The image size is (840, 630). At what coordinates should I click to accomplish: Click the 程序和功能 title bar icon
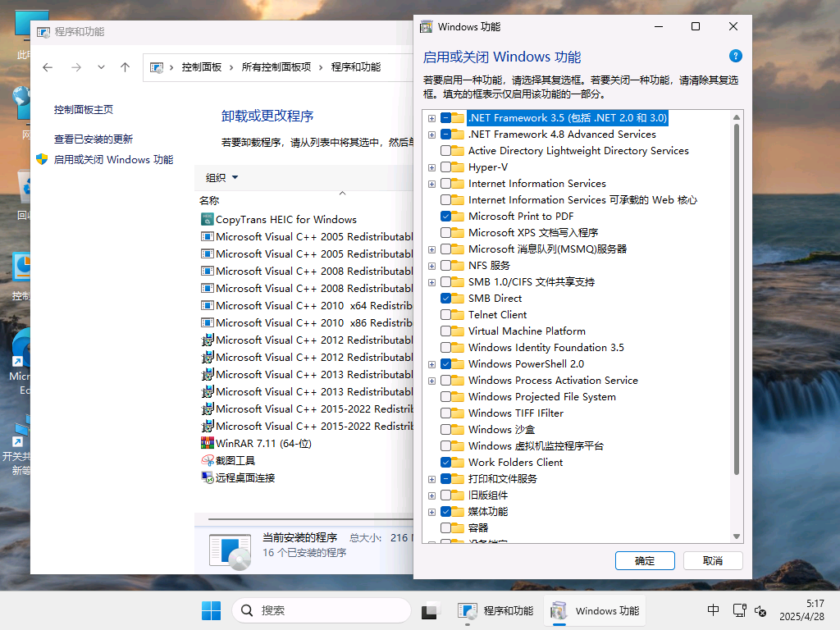43,32
